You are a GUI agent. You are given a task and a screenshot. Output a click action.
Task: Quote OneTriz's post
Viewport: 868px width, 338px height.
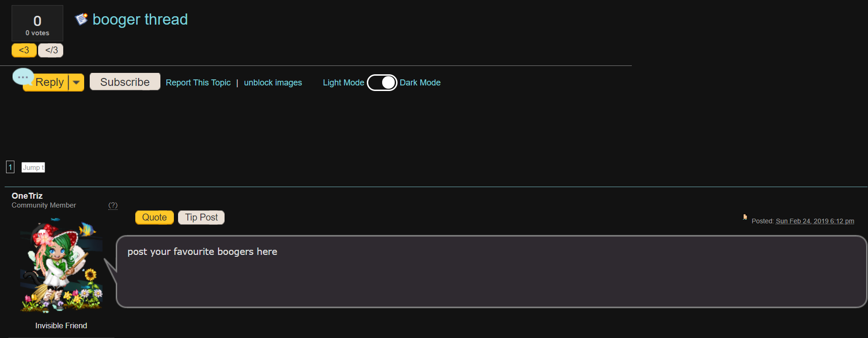click(x=154, y=217)
